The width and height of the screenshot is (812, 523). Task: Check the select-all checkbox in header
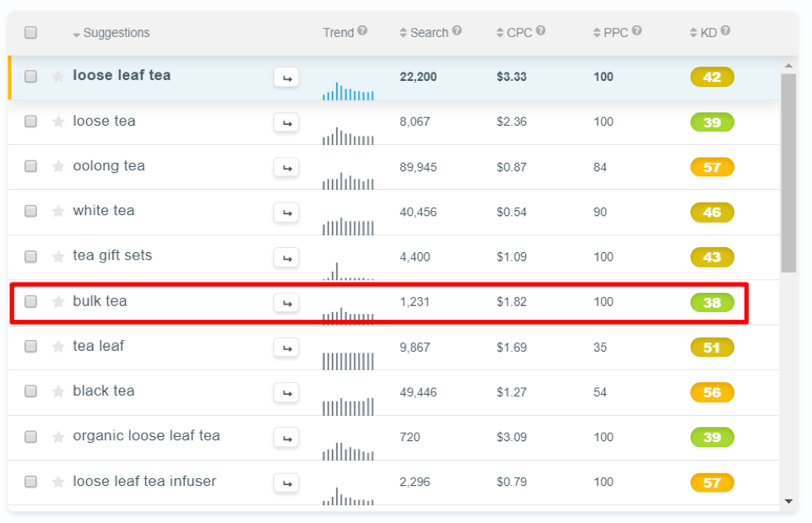(30, 33)
